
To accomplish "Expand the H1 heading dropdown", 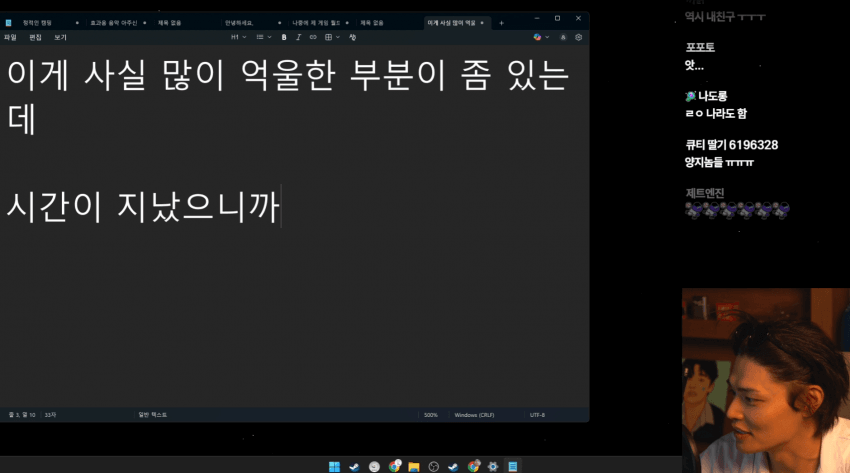I will pyautogui.click(x=238, y=37).
